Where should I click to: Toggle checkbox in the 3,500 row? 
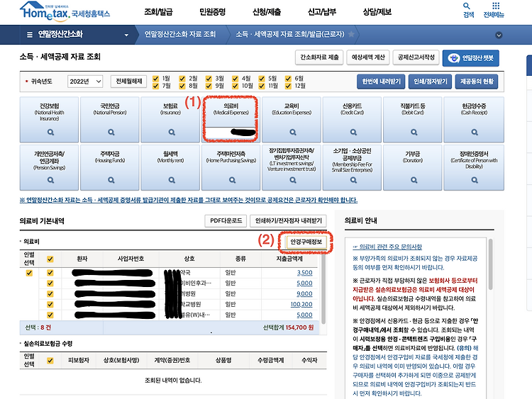[x=50, y=273]
